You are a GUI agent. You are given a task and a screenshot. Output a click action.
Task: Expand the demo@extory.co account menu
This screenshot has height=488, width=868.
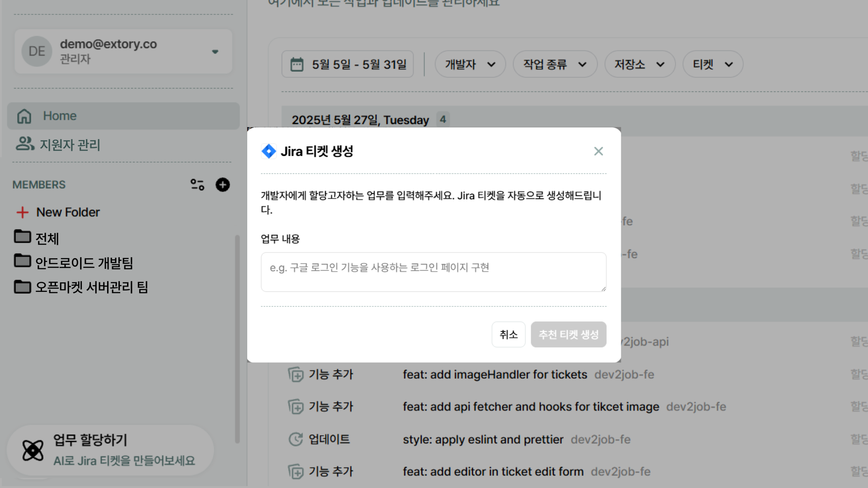[x=215, y=52]
